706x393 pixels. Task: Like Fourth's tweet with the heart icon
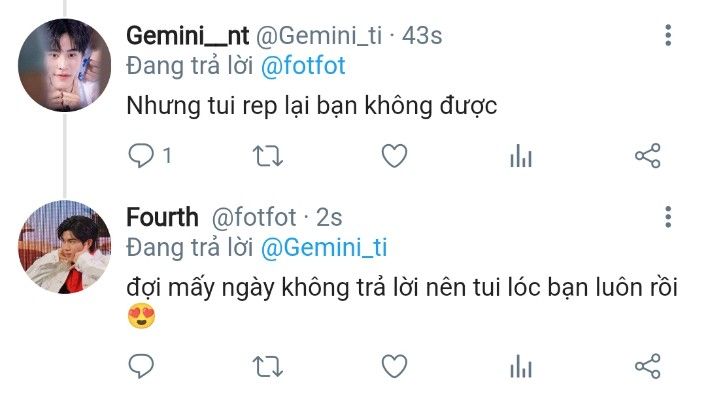coord(394,366)
